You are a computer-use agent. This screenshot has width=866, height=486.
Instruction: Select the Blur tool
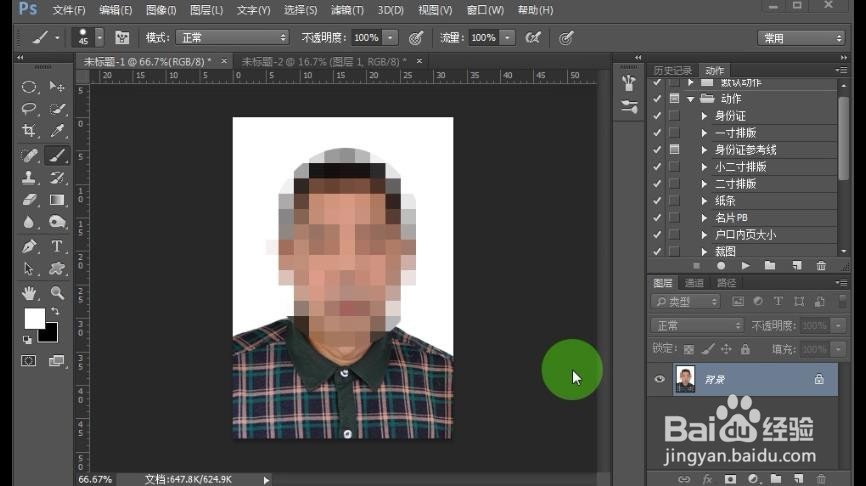[29, 222]
